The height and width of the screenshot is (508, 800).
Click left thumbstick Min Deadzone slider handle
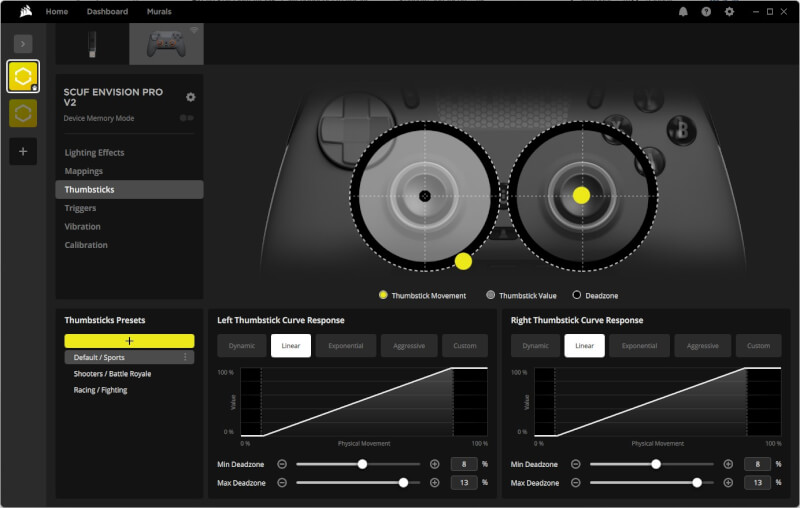362,464
